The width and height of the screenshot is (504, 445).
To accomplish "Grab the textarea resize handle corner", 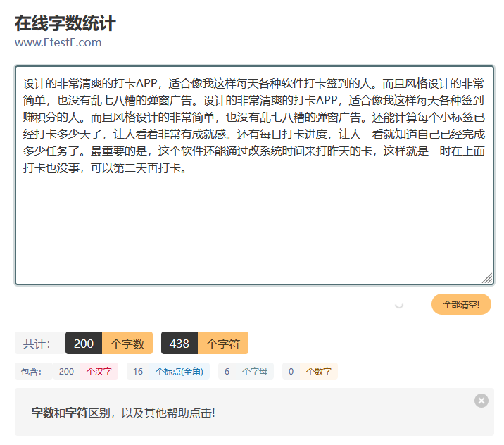I will 487,278.
